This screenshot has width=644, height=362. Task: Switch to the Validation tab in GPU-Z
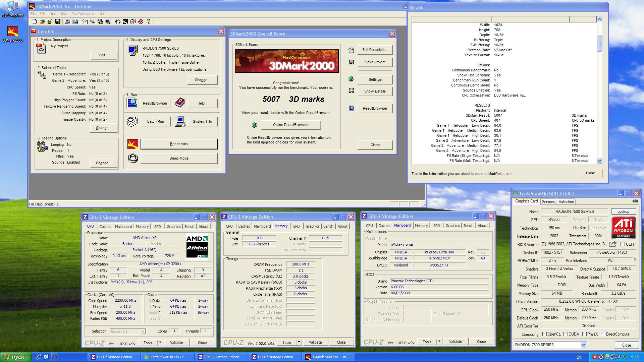(566, 202)
